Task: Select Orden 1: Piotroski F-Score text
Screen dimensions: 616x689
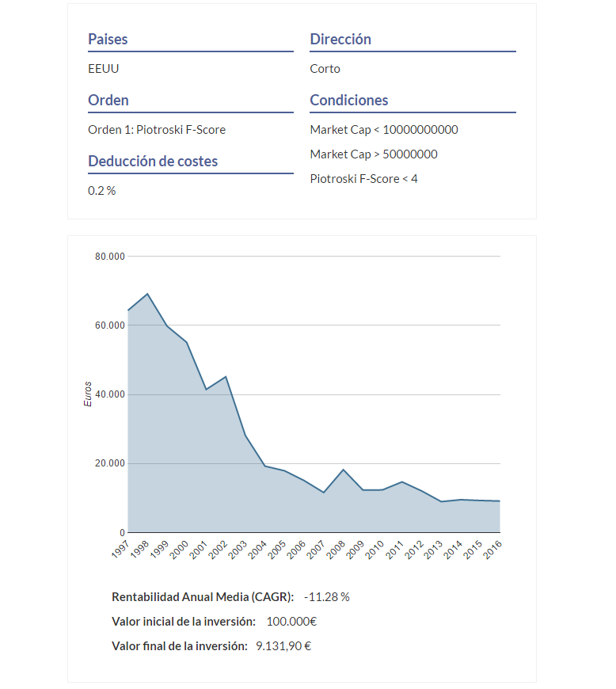Action: [157, 130]
